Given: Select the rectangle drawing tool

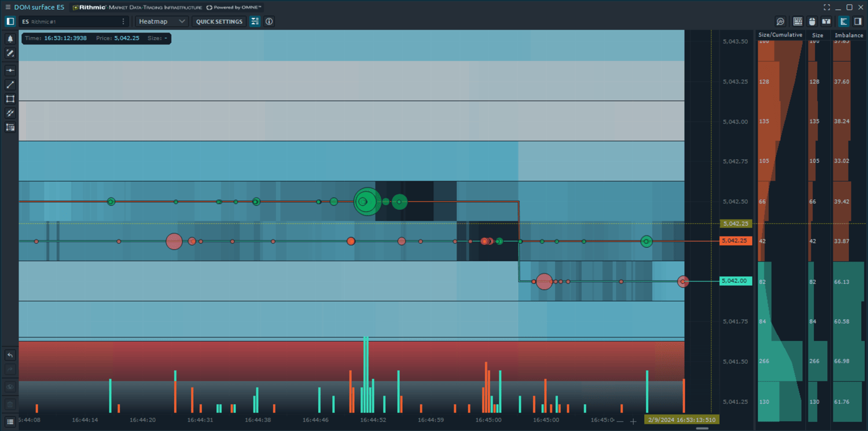Looking at the screenshot, I should [x=10, y=99].
